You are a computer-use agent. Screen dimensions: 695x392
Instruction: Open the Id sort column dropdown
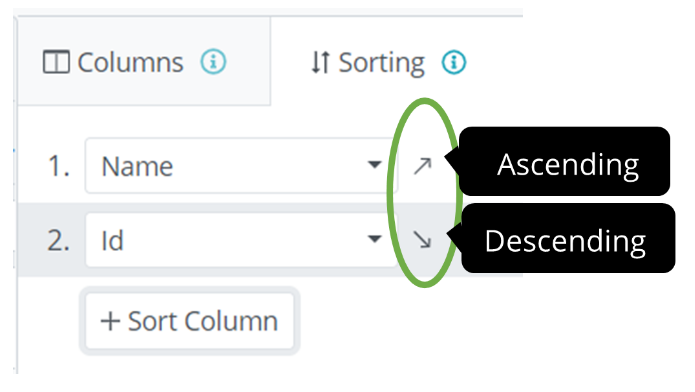click(241, 240)
